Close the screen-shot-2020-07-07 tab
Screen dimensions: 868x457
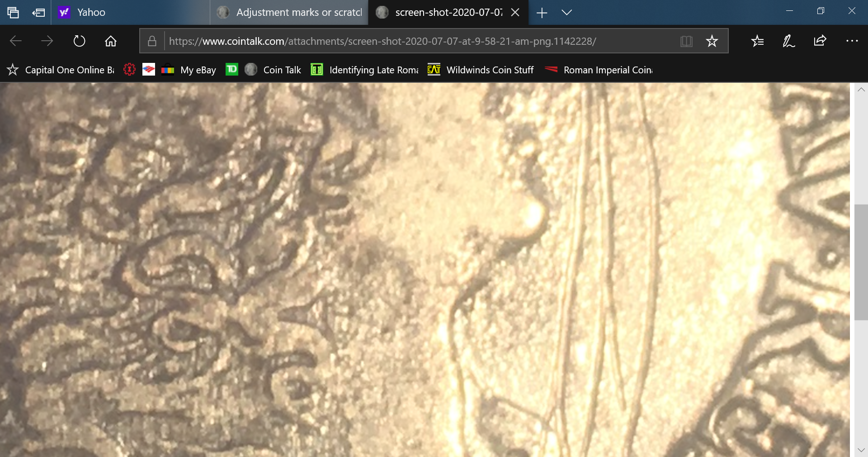point(515,13)
